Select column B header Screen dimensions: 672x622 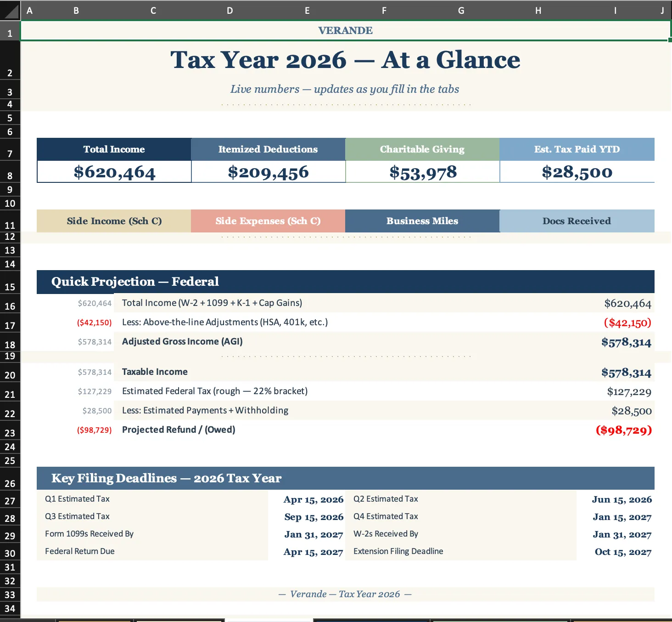click(76, 11)
